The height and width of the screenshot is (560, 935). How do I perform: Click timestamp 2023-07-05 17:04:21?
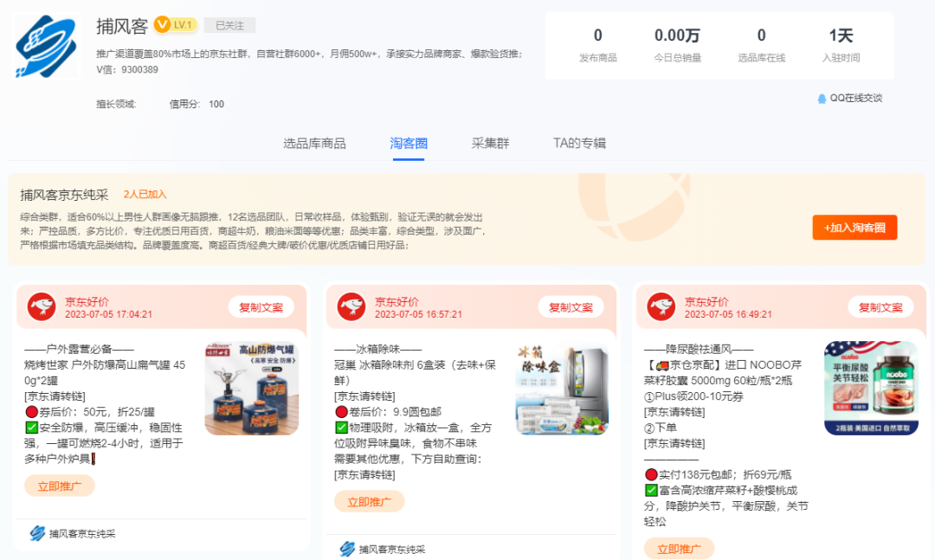click(108, 314)
